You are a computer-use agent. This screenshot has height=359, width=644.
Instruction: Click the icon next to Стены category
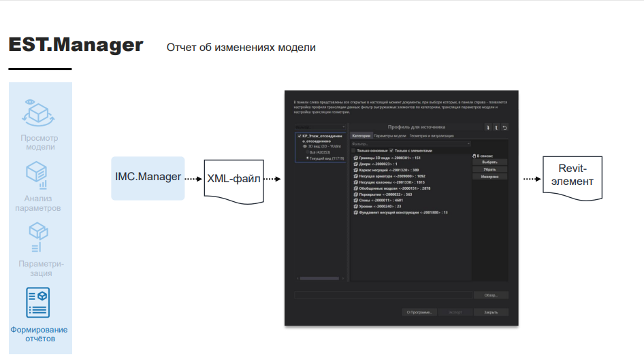(x=355, y=200)
